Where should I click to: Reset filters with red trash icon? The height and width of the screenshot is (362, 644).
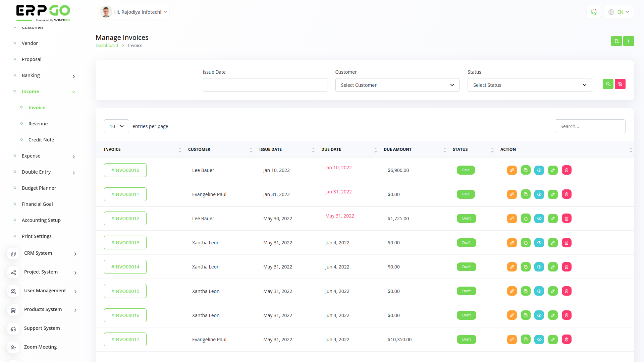tap(620, 84)
